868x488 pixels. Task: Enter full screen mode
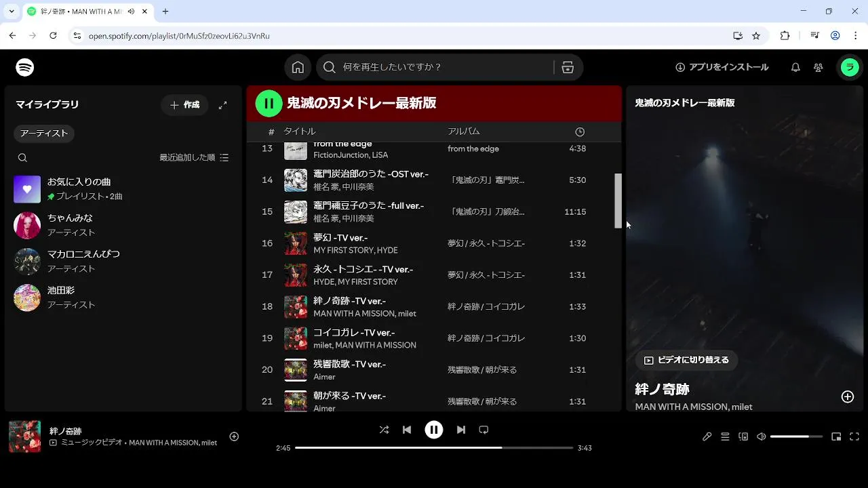(x=854, y=436)
